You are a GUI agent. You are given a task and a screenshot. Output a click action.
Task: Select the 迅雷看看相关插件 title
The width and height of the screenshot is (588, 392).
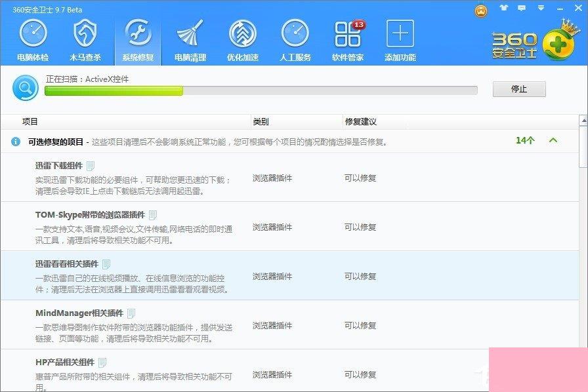tap(67, 264)
